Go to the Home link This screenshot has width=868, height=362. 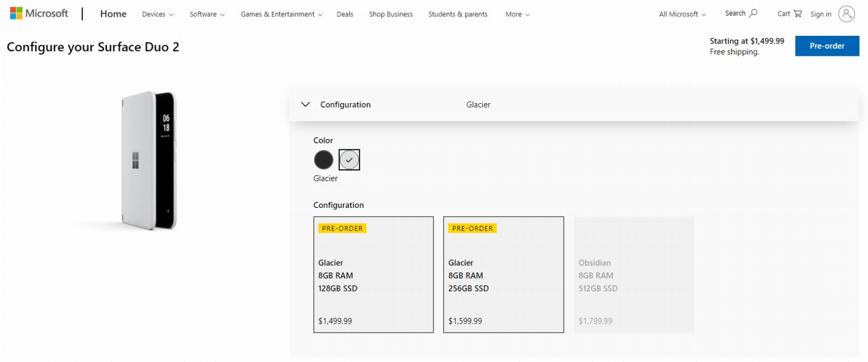113,14
